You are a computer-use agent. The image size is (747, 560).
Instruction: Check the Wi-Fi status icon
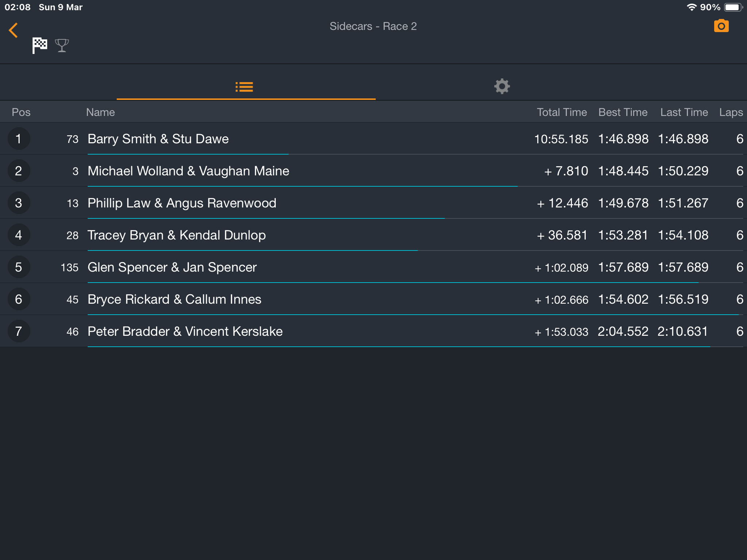pos(691,7)
